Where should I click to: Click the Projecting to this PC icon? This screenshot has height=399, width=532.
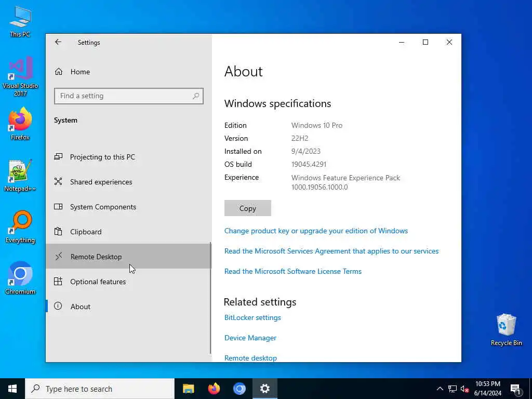[58, 156]
